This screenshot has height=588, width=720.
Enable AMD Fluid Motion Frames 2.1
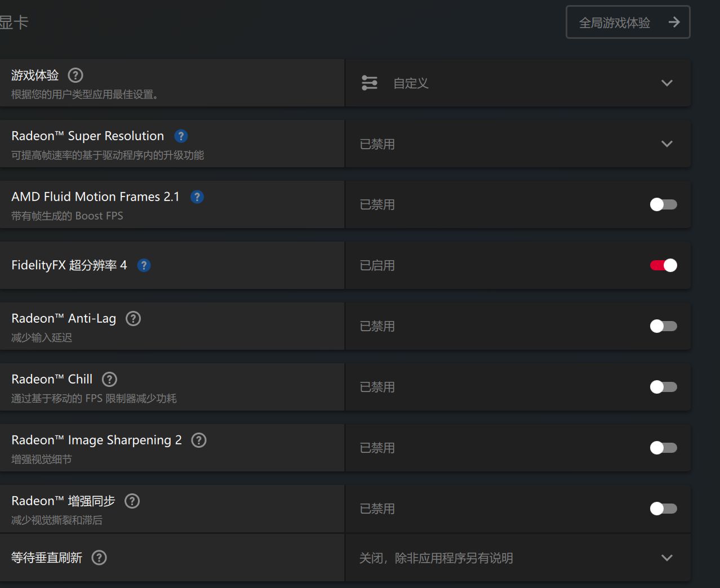(x=663, y=204)
